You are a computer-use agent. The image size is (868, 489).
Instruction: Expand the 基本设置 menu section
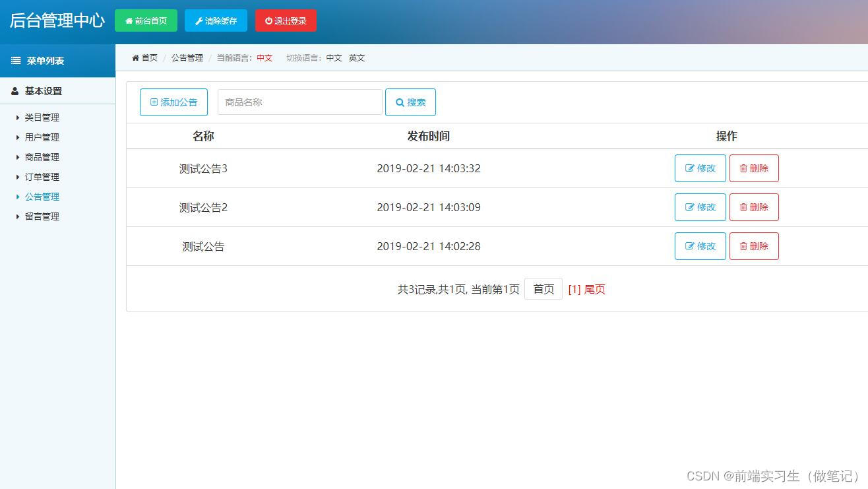pyautogui.click(x=57, y=91)
